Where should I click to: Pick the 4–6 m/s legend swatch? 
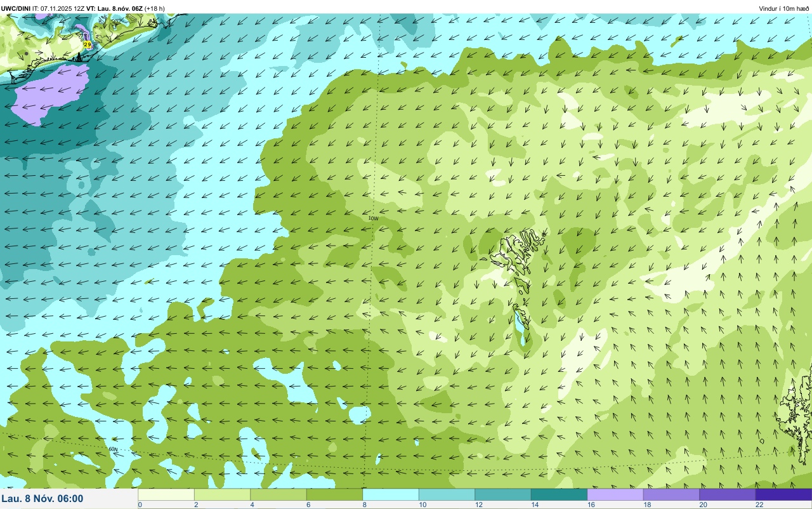click(278, 494)
